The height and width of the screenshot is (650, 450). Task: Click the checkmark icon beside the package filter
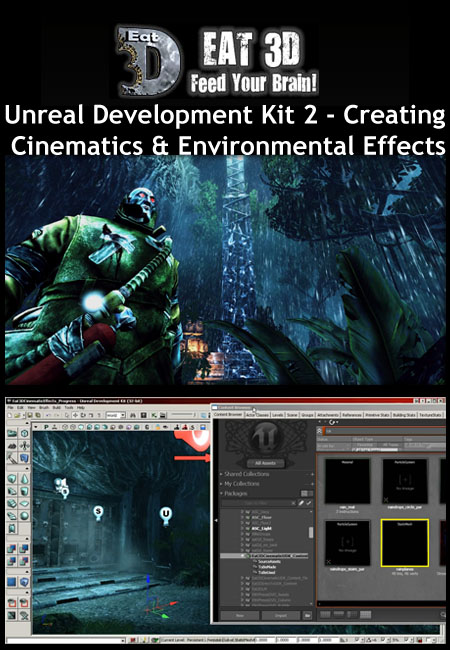coord(309,503)
